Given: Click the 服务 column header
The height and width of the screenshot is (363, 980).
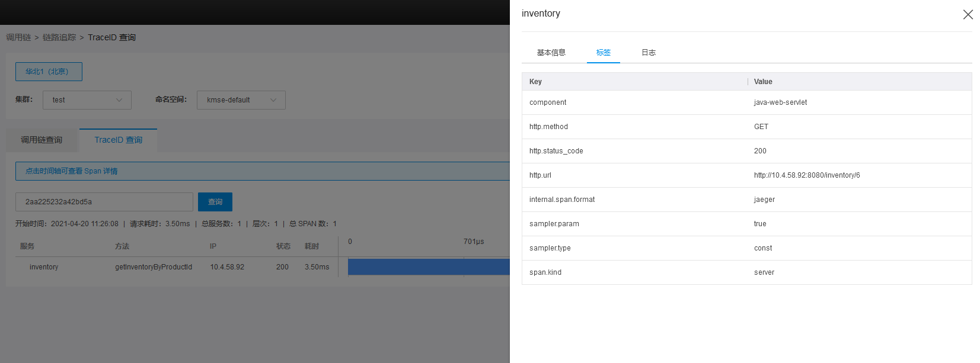Looking at the screenshot, I should [27, 246].
